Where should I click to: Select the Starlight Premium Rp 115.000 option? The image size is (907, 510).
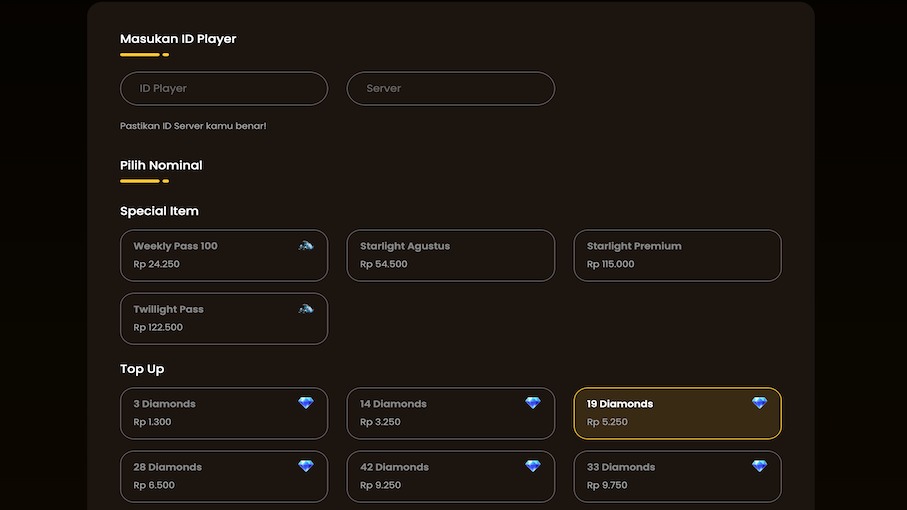677,256
